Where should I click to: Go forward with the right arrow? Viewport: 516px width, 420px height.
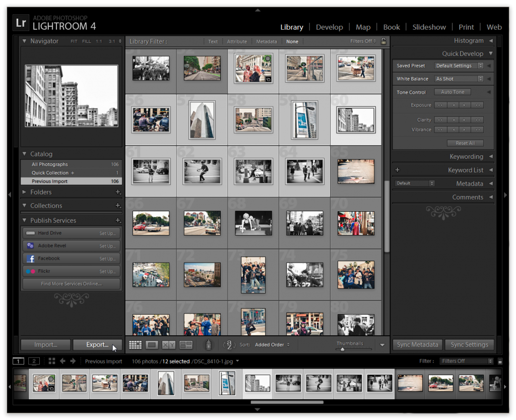73,361
